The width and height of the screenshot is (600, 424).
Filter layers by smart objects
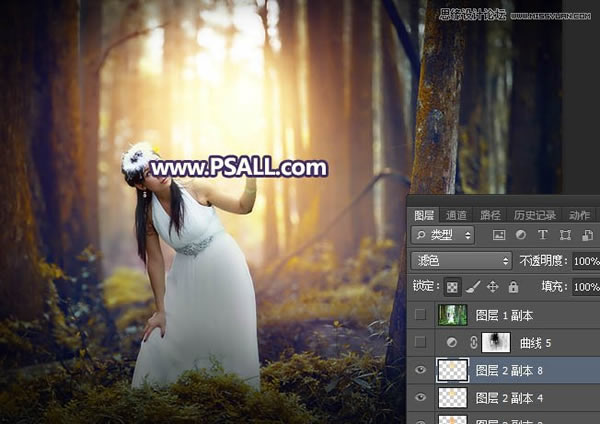coord(587,235)
